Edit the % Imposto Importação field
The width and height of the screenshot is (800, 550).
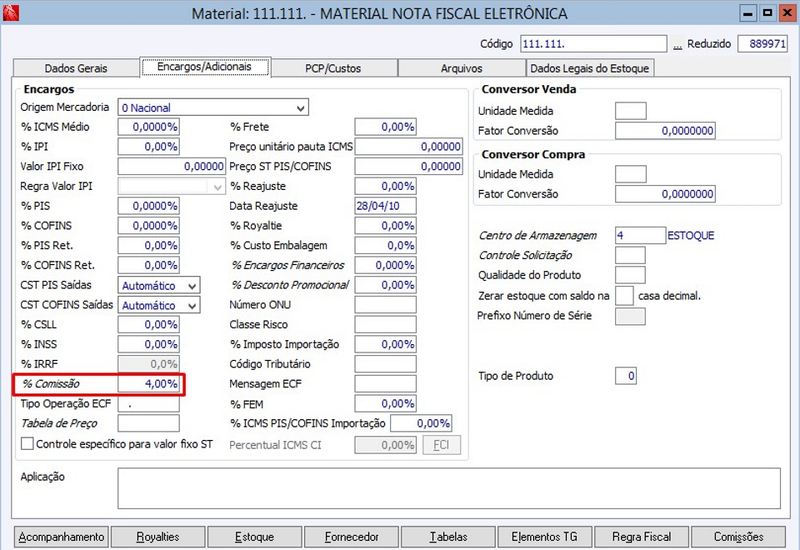coord(386,344)
